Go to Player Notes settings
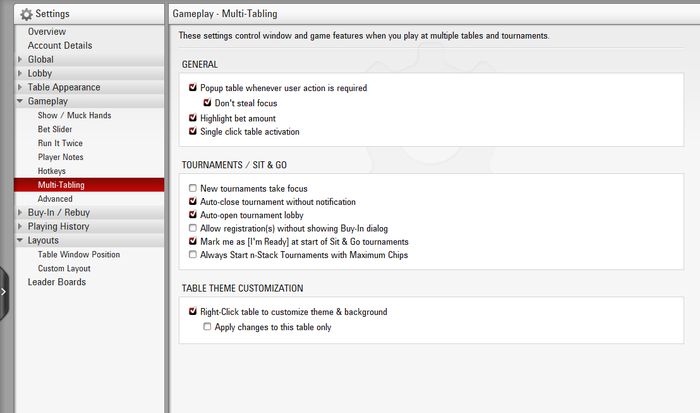700x413 pixels. (61, 157)
